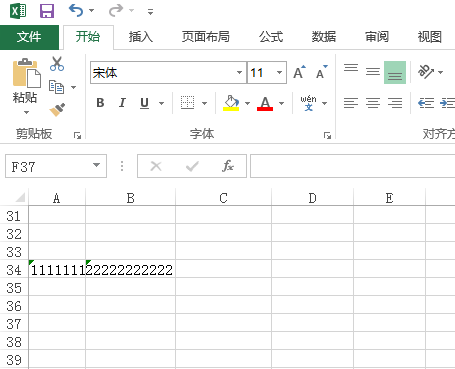Open the underline style dropdown
Image resolution: width=455 pixels, height=369 pixels.
click(x=162, y=103)
